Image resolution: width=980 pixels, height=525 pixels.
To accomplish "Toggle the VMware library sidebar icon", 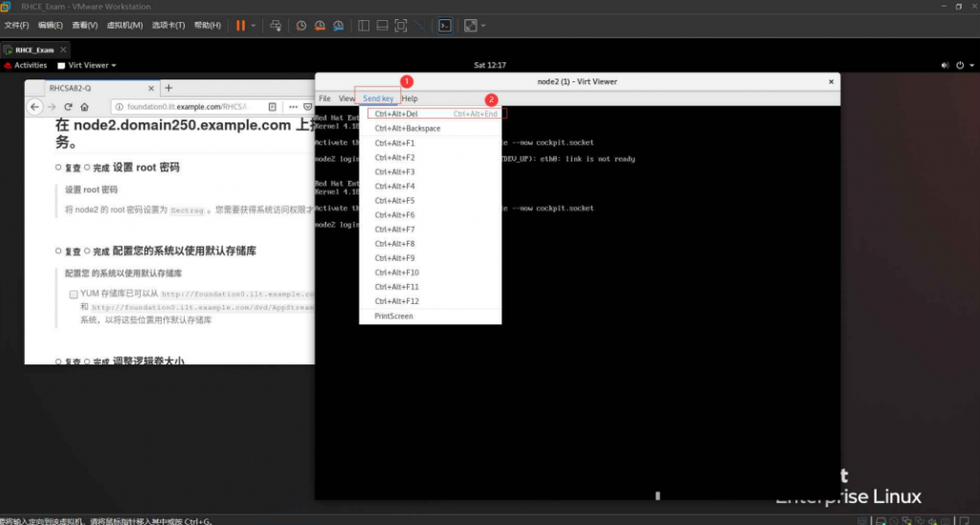I will click(x=364, y=26).
